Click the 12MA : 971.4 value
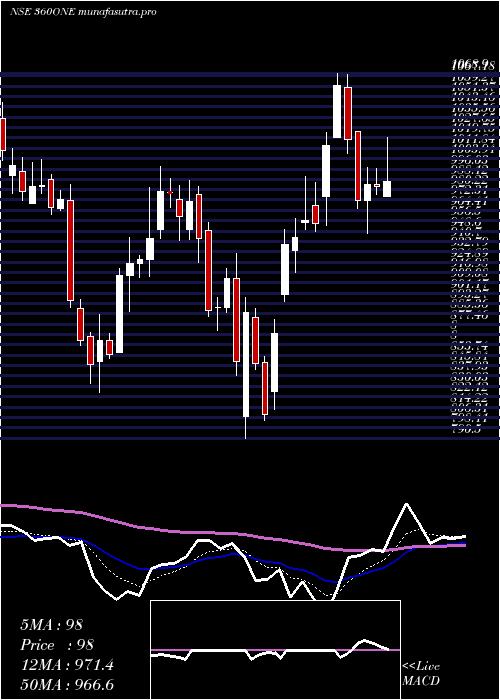 click(67, 665)
